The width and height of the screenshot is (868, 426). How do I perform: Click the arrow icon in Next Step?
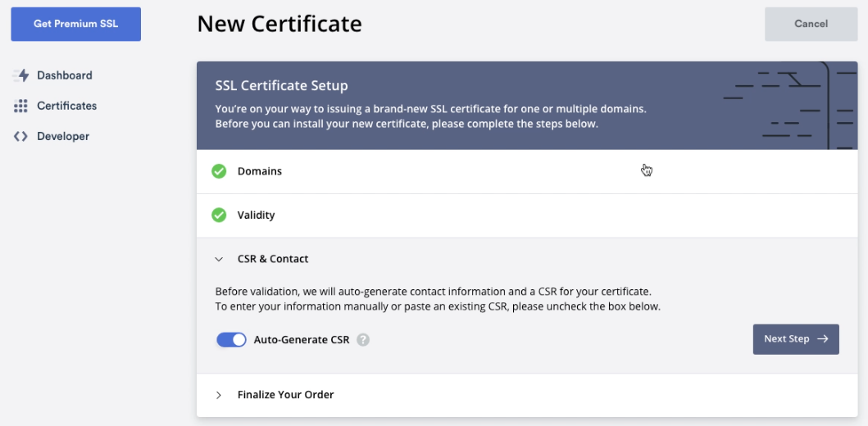coord(823,339)
